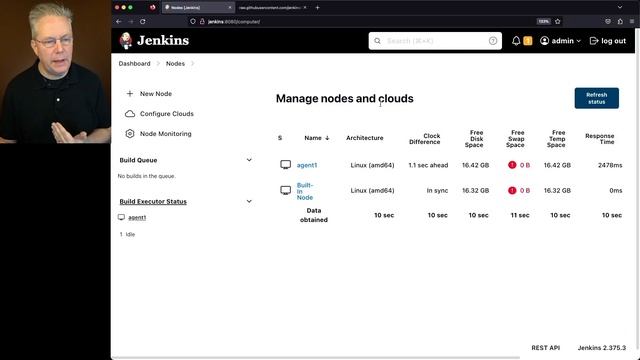Screen dimensions: 640x360
Task: Sort by Free Temp Space column header
Action: click(x=556, y=139)
